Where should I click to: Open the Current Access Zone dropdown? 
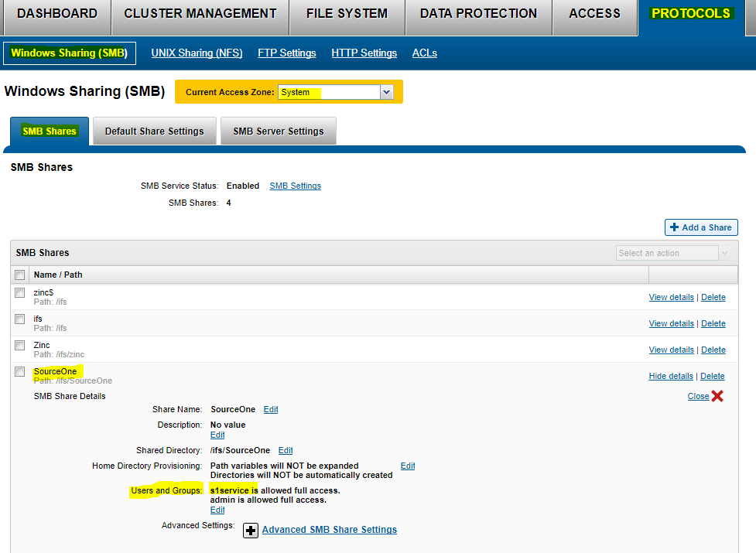(x=385, y=91)
